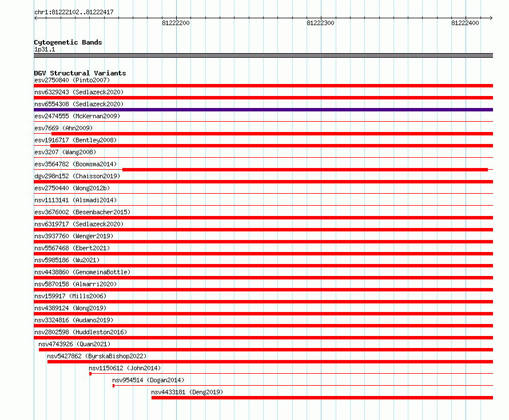Select esv3207 (Wang2008) variant label
This screenshot has width=509, height=420.
65,152
